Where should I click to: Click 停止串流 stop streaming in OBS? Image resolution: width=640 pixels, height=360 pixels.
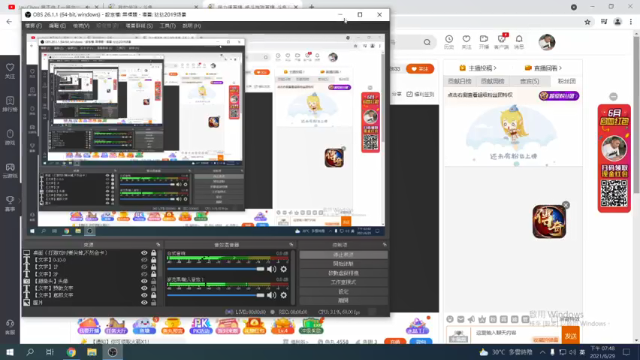pyautogui.click(x=343, y=255)
